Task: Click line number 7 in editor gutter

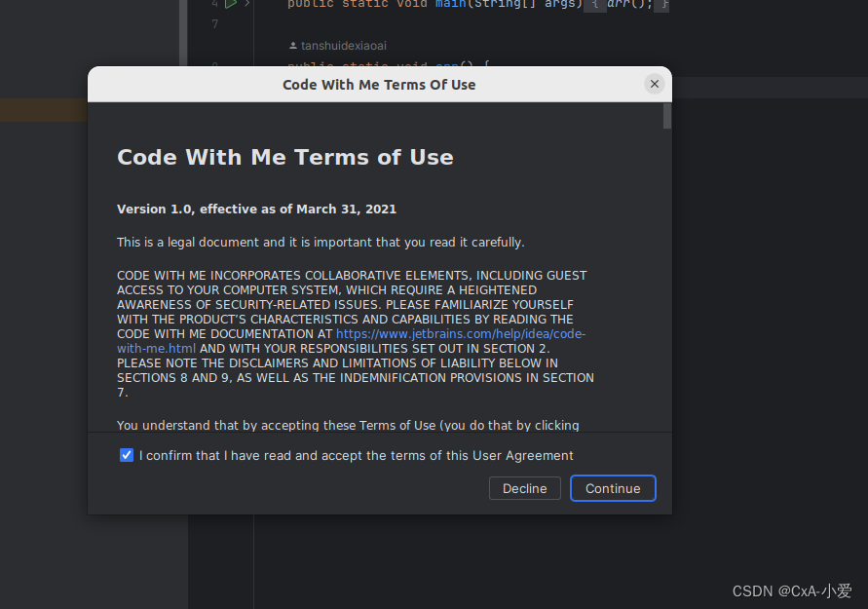Action: coord(214,23)
